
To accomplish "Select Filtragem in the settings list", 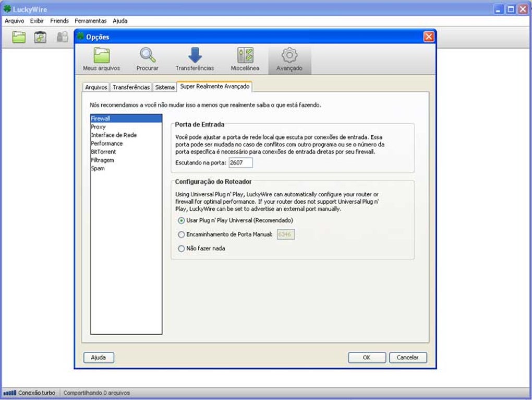I will pyautogui.click(x=126, y=160).
